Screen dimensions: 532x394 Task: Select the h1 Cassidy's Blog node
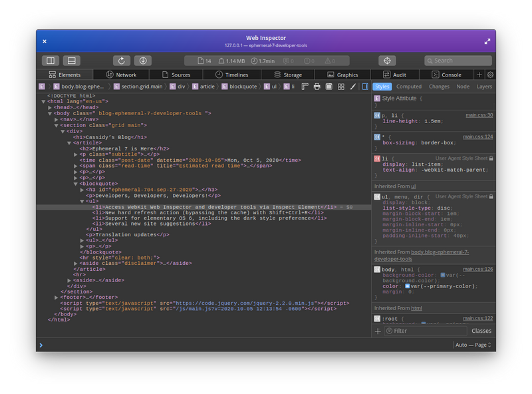point(110,138)
